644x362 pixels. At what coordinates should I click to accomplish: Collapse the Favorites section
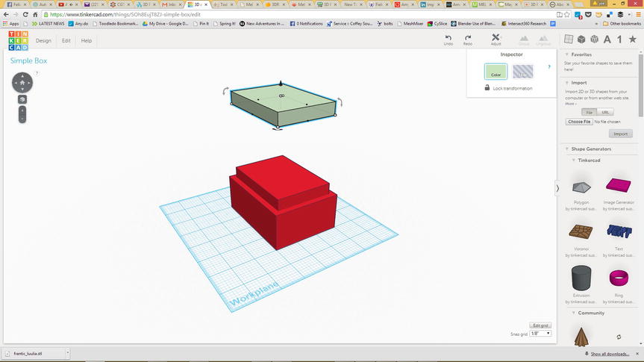pyautogui.click(x=567, y=54)
